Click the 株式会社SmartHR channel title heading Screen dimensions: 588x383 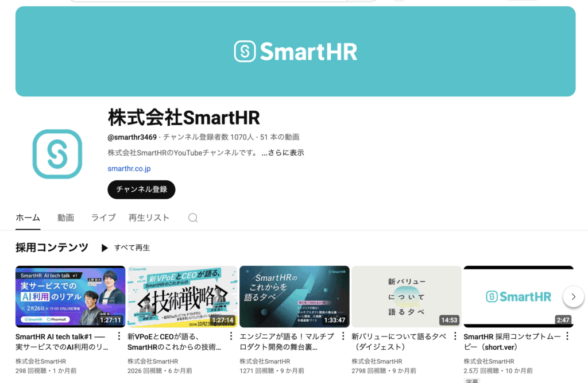pyautogui.click(x=184, y=117)
